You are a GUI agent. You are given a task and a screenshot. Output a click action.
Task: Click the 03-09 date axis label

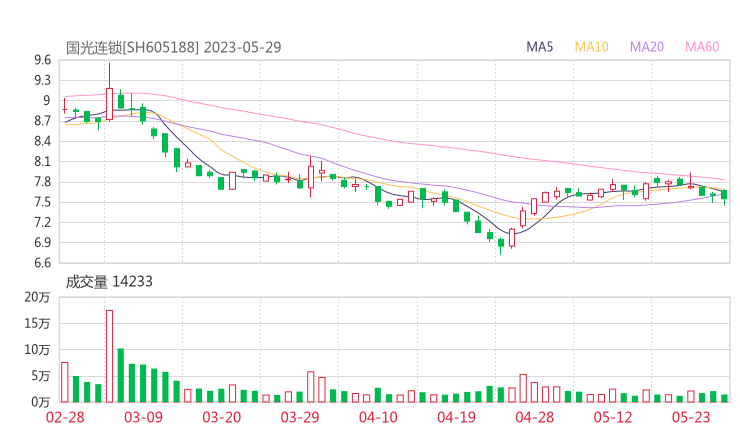point(143,417)
